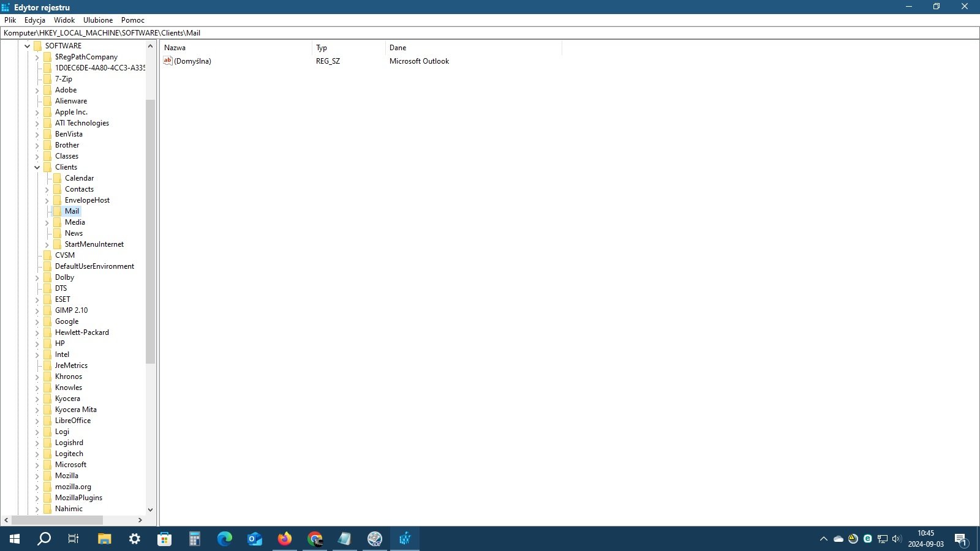Expand the StartMenuInternet subkey

tap(47, 244)
